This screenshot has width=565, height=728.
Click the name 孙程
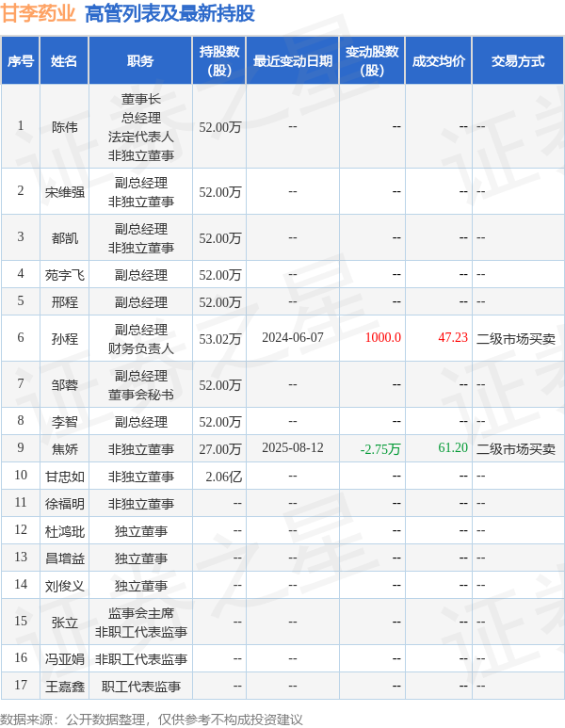pos(65,338)
